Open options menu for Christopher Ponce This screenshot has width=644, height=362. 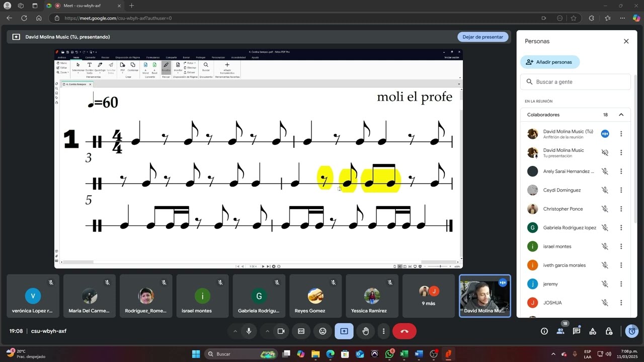pos(621,209)
